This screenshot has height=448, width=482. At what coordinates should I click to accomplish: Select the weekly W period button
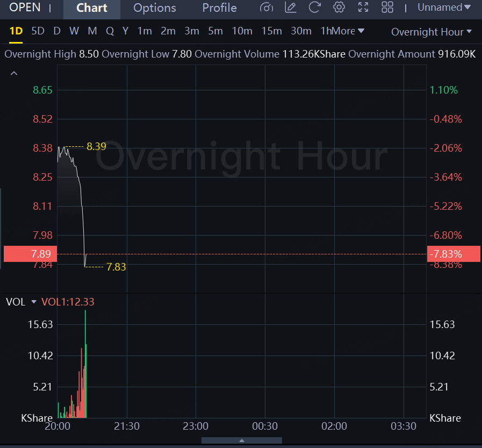[74, 31]
